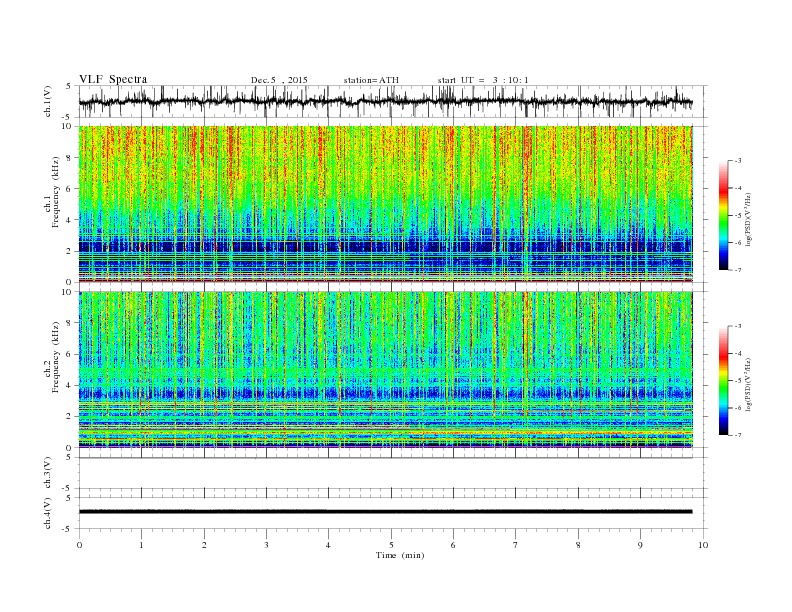792x612 pixels.
Task: Click the "0" tick on the time axis
Action: [79, 545]
